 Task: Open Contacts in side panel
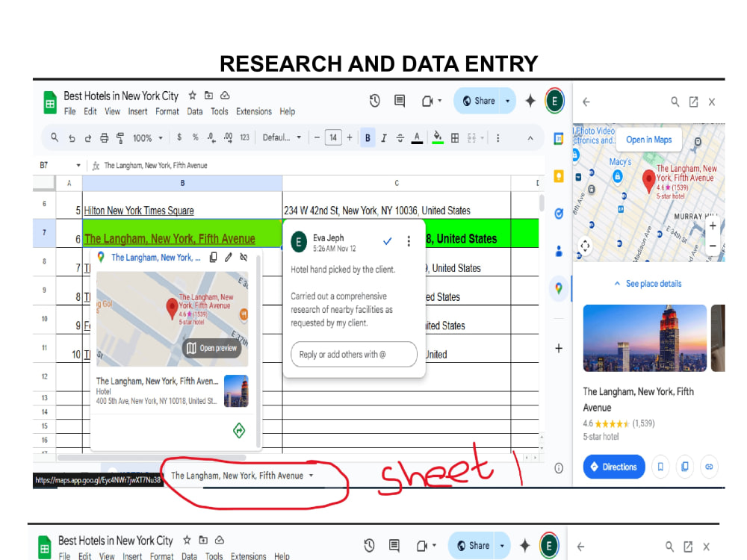pos(559,251)
